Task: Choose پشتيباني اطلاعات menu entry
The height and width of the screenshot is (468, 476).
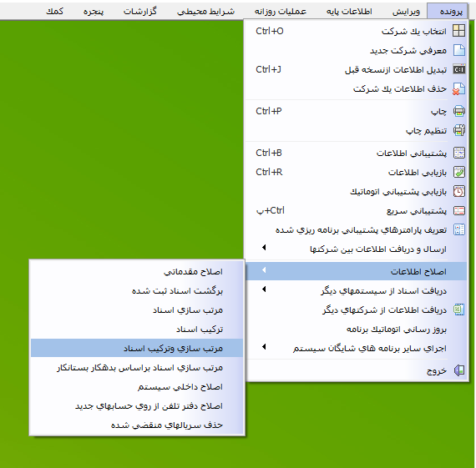Action: [356, 153]
